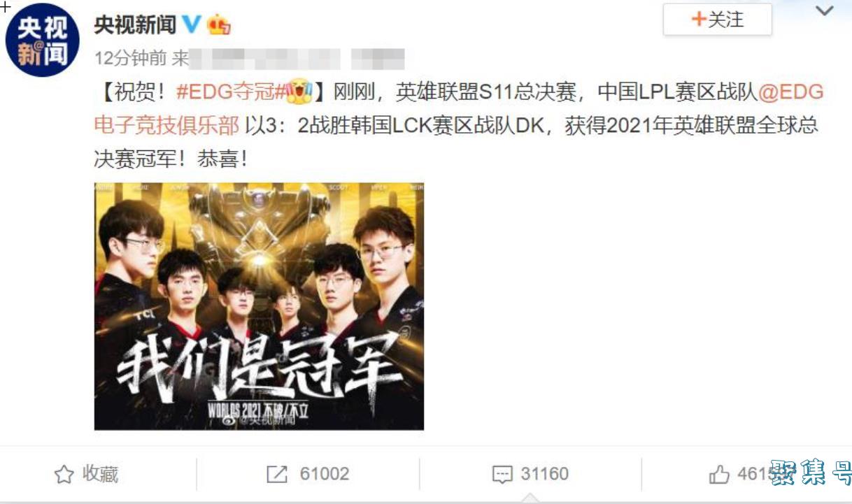Click the 收藏 favorite label
Screen dimensions: 852x504
click(x=100, y=475)
